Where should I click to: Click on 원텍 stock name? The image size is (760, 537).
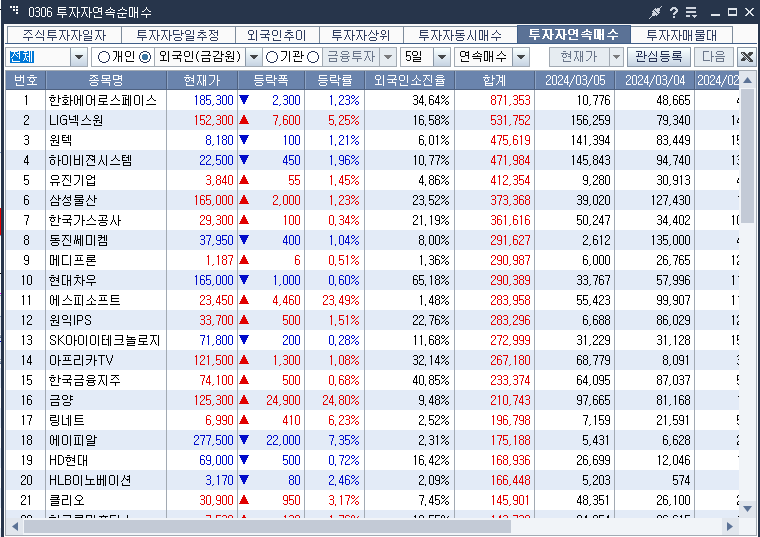click(x=61, y=141)
